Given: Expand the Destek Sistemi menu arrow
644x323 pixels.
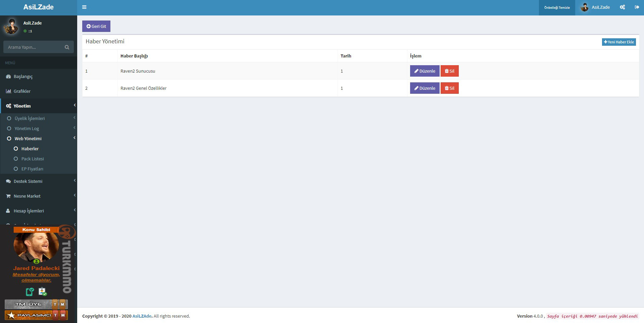Looking at the screenshot, I should pyautogui.click(x=75, y=180).
